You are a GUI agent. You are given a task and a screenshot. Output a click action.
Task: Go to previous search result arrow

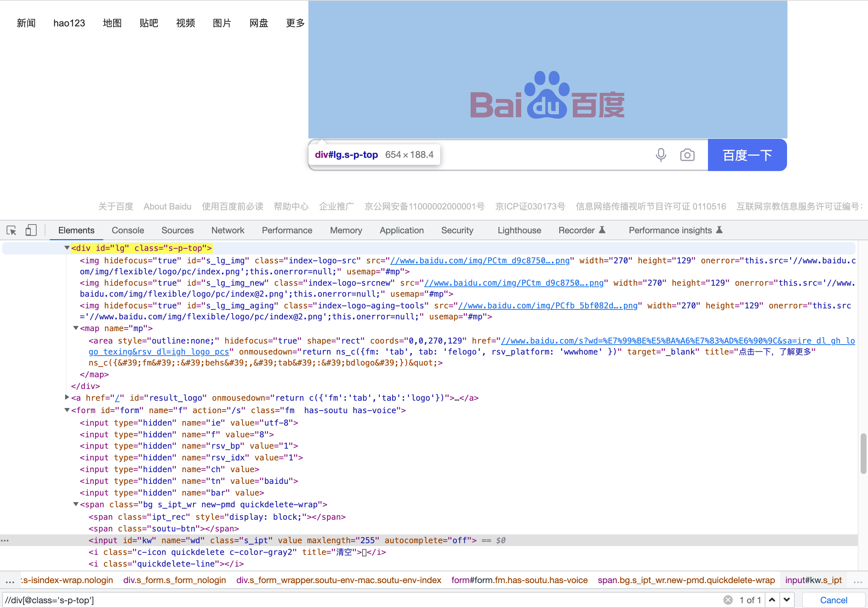(x=772, y=600)
